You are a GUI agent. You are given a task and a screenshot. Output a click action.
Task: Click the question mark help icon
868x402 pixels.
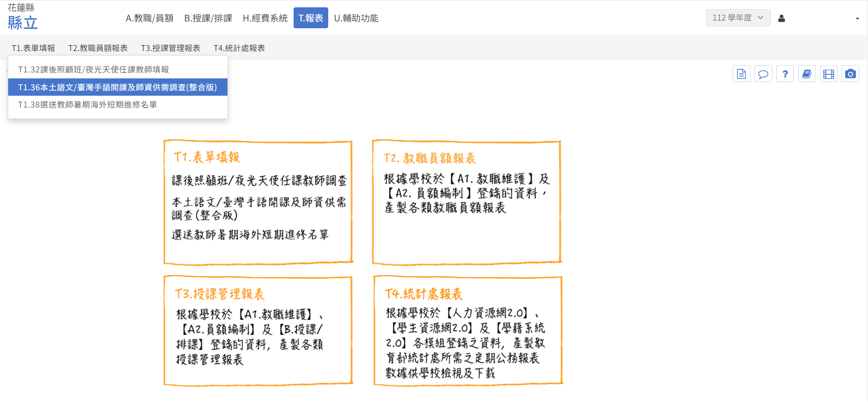coord(785,74)
